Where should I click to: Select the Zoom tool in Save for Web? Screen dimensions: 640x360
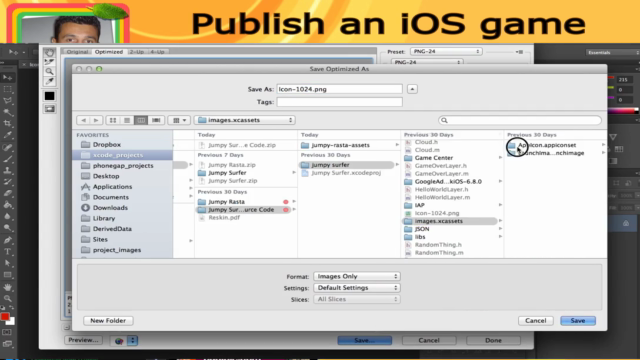49,72
